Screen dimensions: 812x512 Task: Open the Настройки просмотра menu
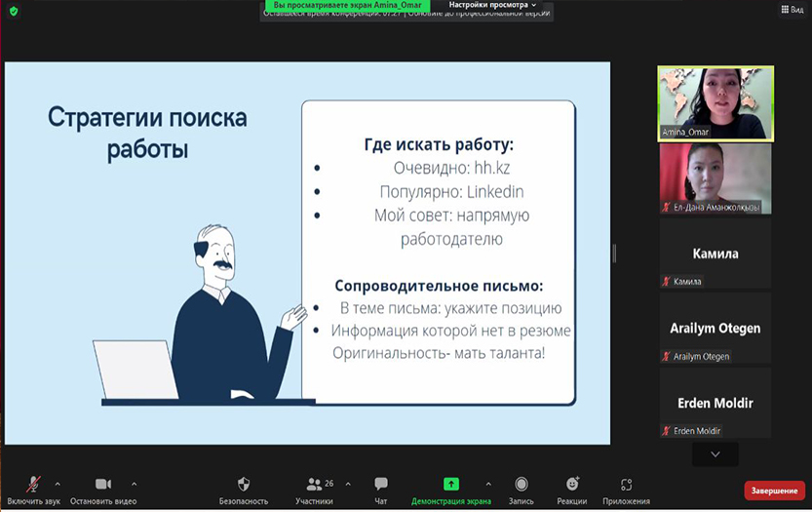[492, 5]
